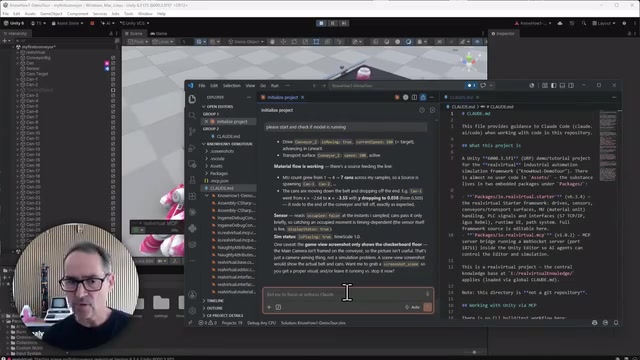Screen dimensions: 640x360
Task: Click the Claude icon in editor title bar
Action: click(397, 97)
